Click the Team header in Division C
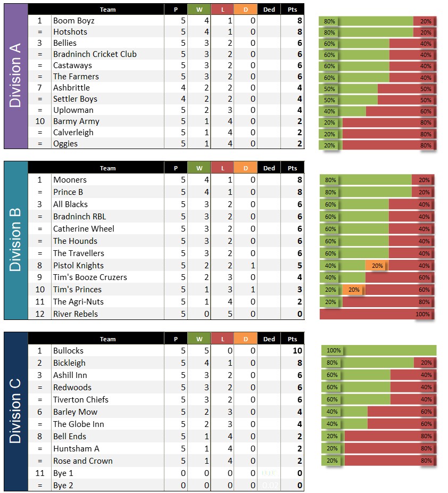 pyautogui.click(x=107, y=339)
